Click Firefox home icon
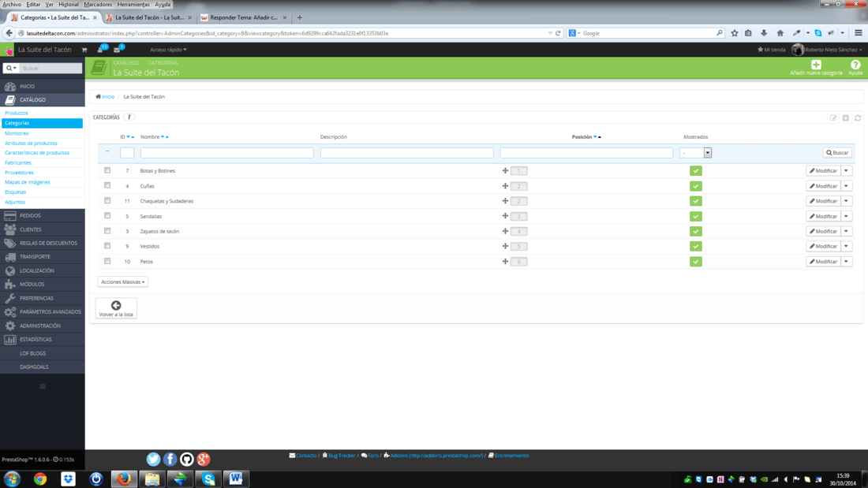Image resolution: width=868 pixels, height=488 pixels. coord(780,33)
